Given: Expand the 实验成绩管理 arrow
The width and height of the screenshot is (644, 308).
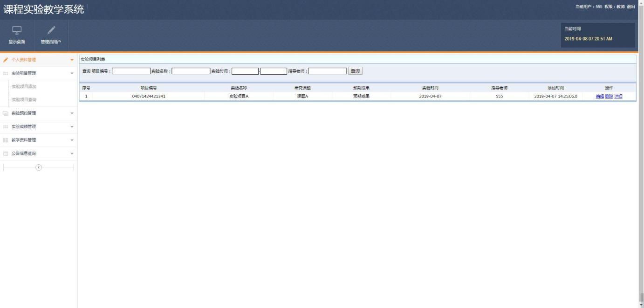Looking at the screenshot, I should 72,126.
